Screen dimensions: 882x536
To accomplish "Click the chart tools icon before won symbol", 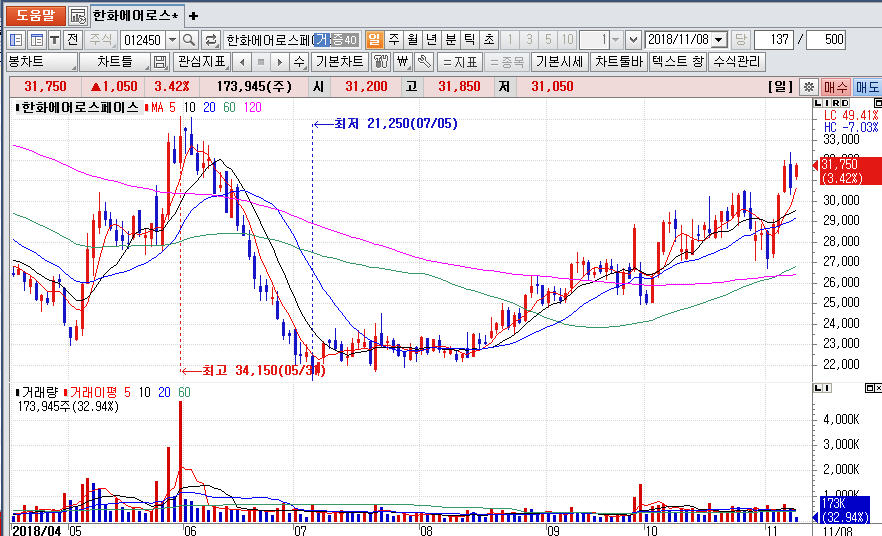I will pyautogui.click(x=382, y=62).
